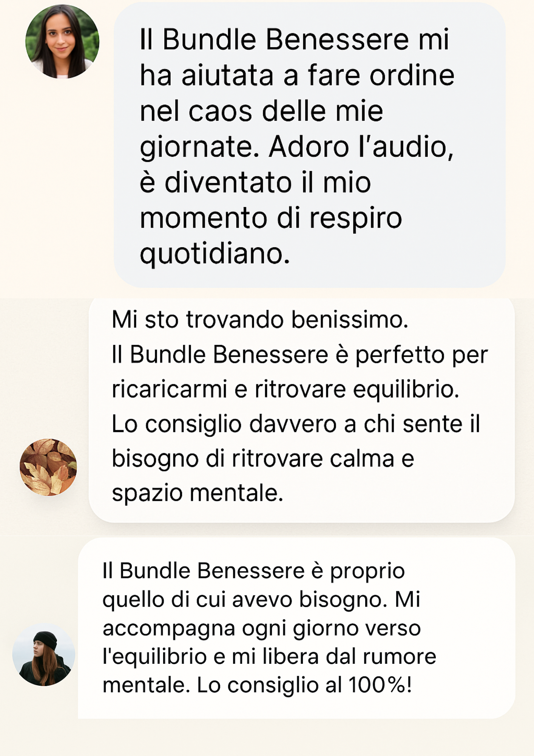Click 'è diventato il mio' text line
The image size is (534, 756).
pyautogui.click(x=255, y=183)
